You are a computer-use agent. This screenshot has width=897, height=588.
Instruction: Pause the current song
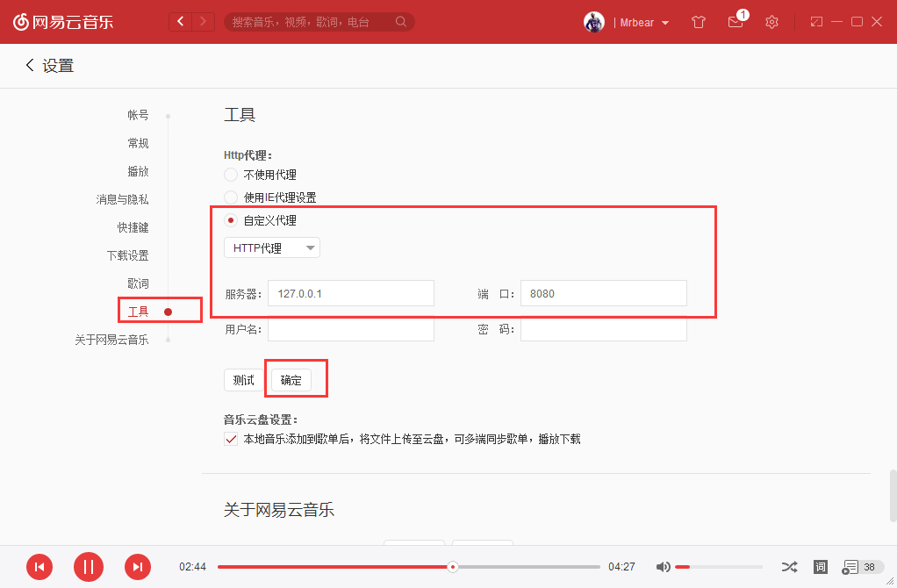(89, 567)
